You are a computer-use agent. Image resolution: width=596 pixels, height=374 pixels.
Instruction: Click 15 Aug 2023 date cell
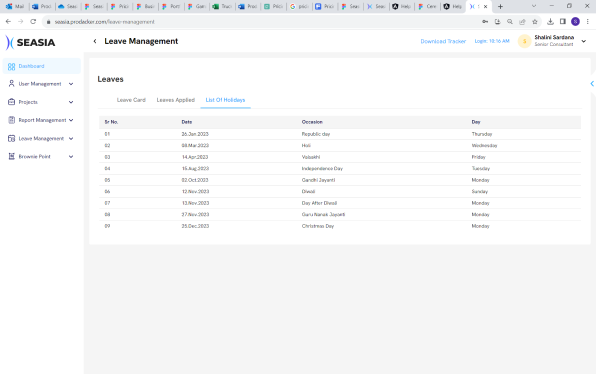tap(195, 168)
